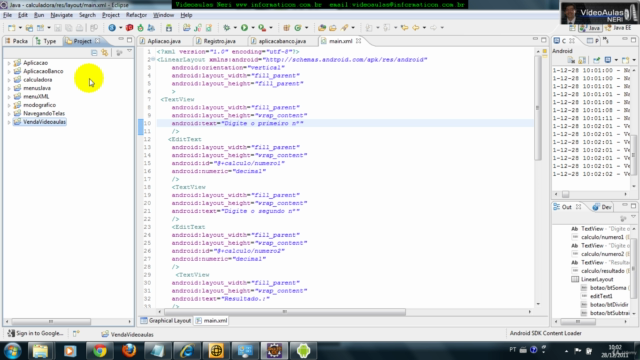Switch to the Java perspective
Viewport: 640px width, 360px height.
coord(590,28)
